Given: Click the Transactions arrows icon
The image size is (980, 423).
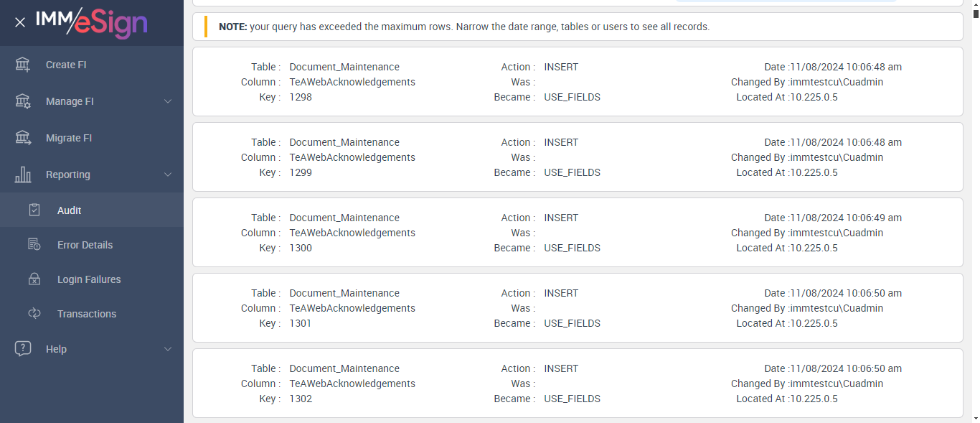Looking at the screenshot, I should coord(34,314).
